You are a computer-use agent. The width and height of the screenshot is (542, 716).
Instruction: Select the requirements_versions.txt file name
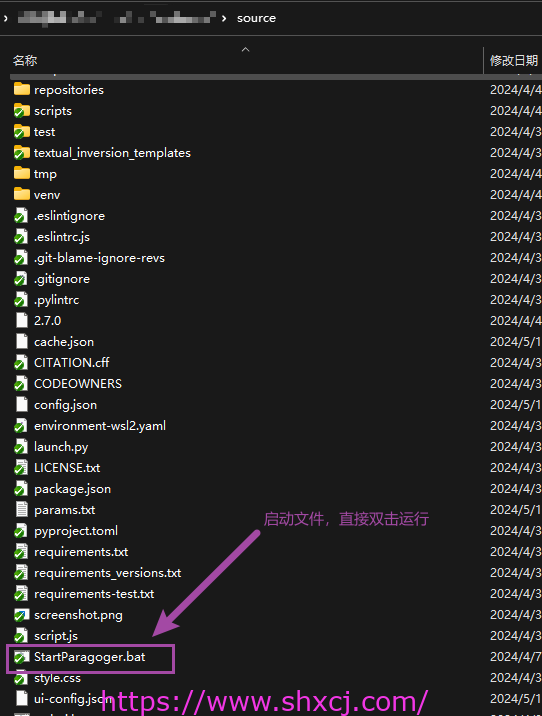107,573
